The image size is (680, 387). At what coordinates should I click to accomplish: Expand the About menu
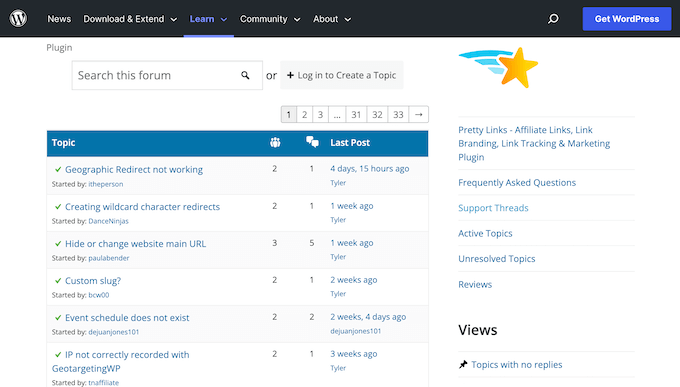tap(332, 19)
